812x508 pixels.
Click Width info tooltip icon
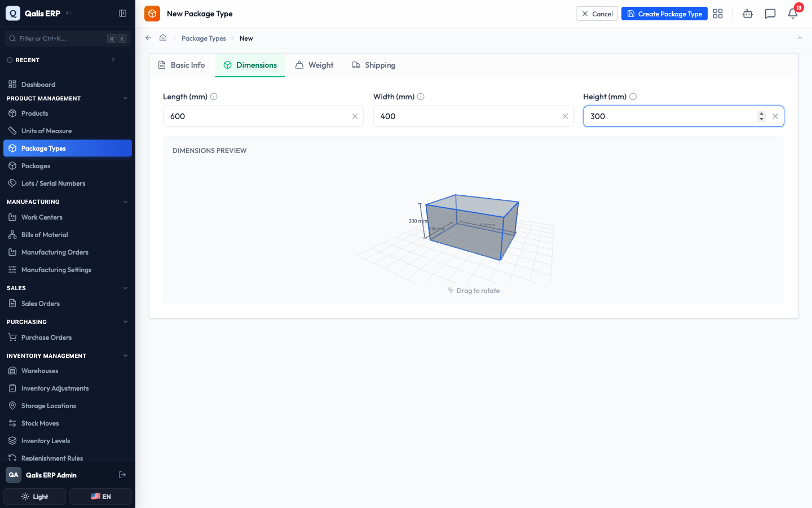pos(421,97)
